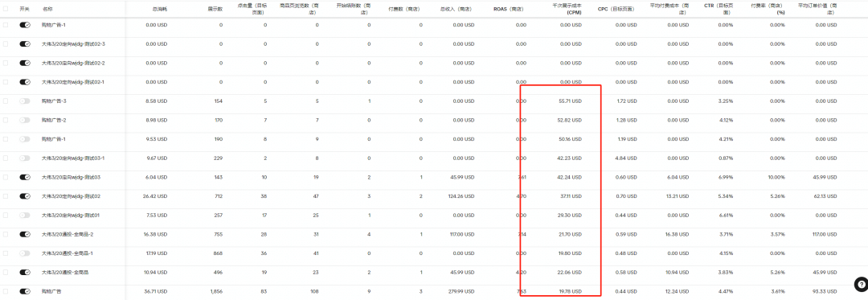The image size is (868, 300).
Task: Tick the select-all checkbox in header
Action: coord(6,10)
